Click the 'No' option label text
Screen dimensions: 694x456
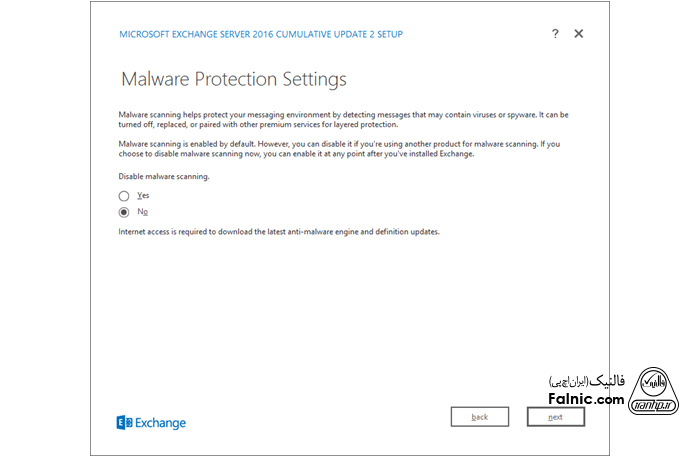point(142,212)
